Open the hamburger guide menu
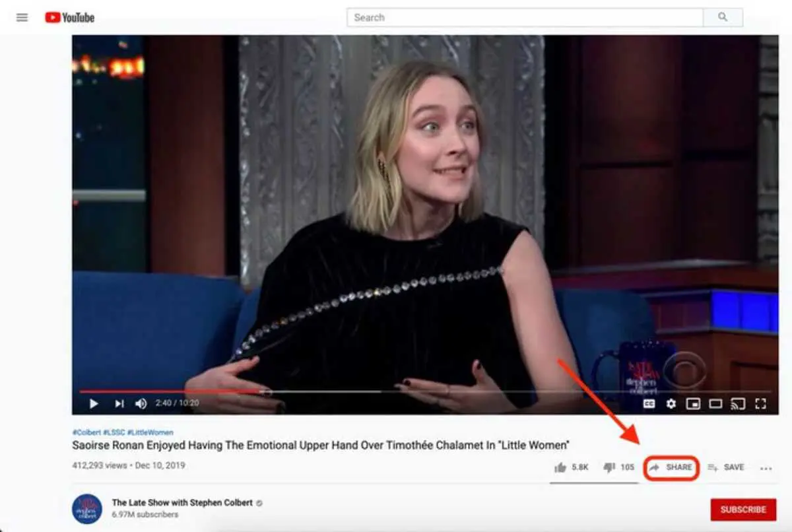Image resolution: width=792 pixels, height=532 pixels. pos(22,18)
